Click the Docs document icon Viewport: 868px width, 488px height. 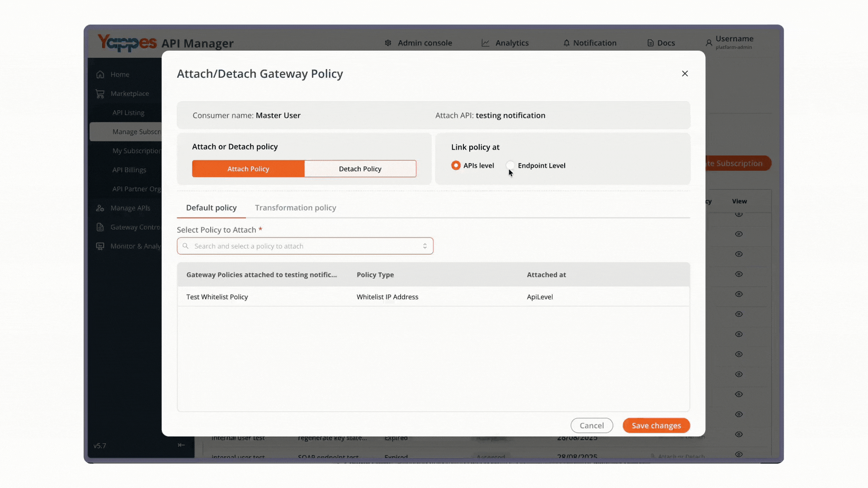[x=650, y=43]
